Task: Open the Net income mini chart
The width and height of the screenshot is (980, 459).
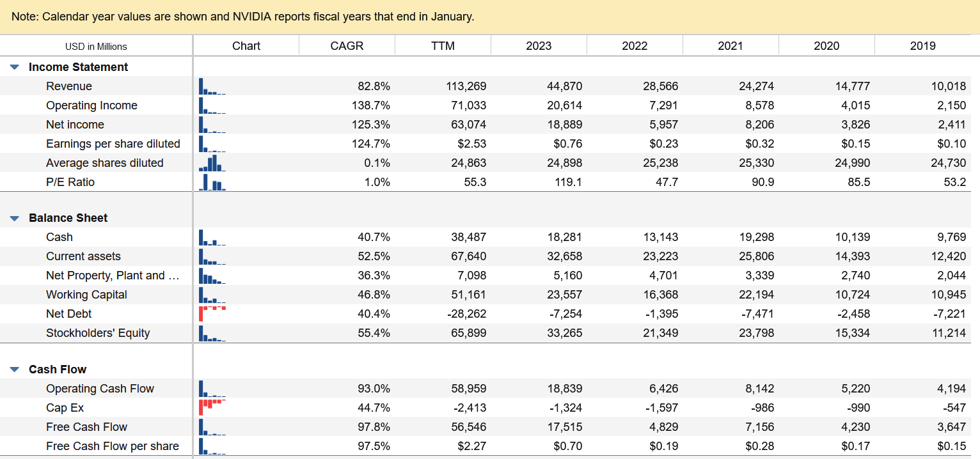Action: [x=212, y=125]
